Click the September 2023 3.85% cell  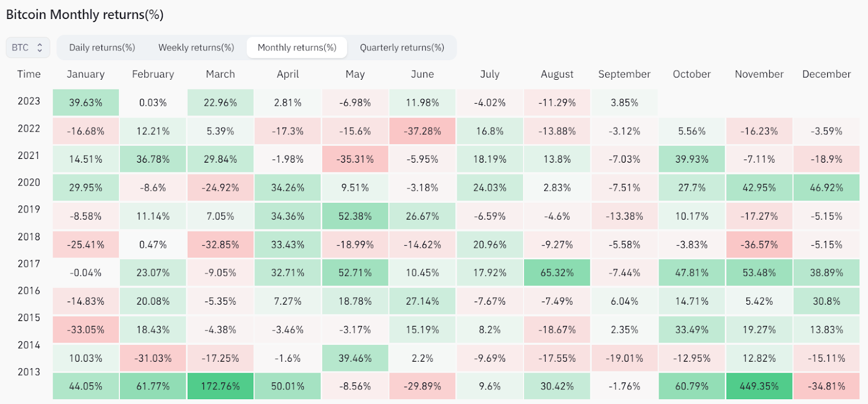[x=624, y=102]
